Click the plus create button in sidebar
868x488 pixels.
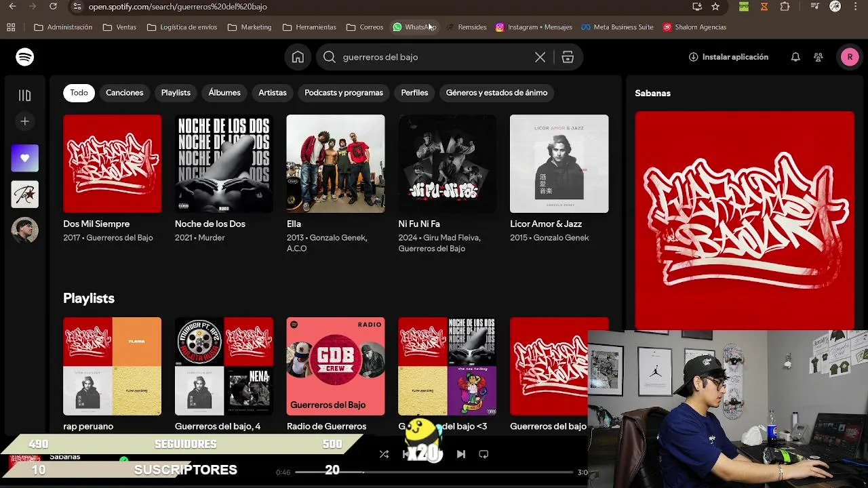click(25, 121)
